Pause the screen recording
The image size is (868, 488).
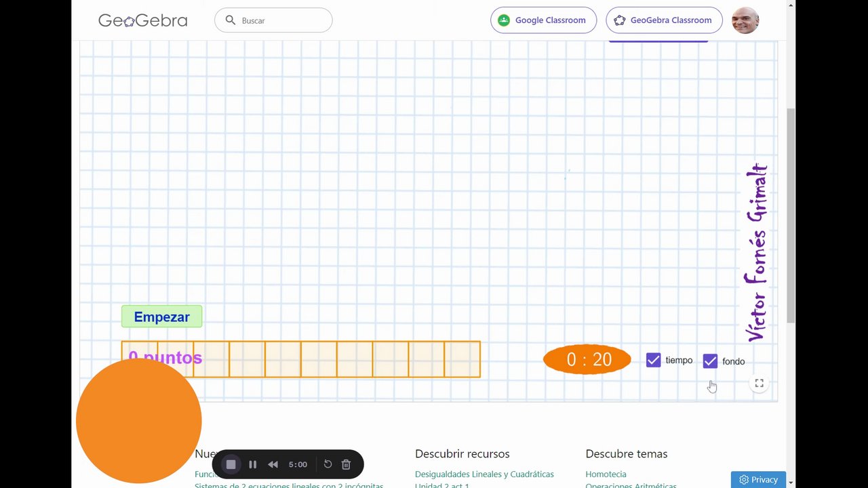(252, 464)
